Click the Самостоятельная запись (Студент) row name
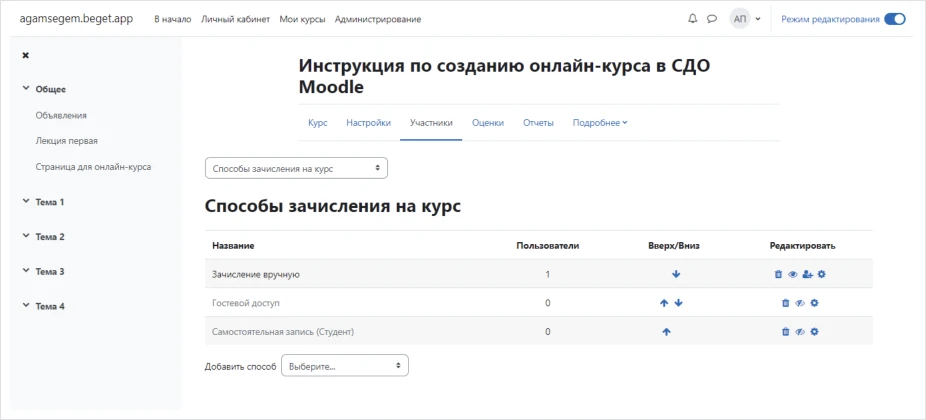Image resolution: width=926 pixels, height=420 pixels. click(283, 332)
